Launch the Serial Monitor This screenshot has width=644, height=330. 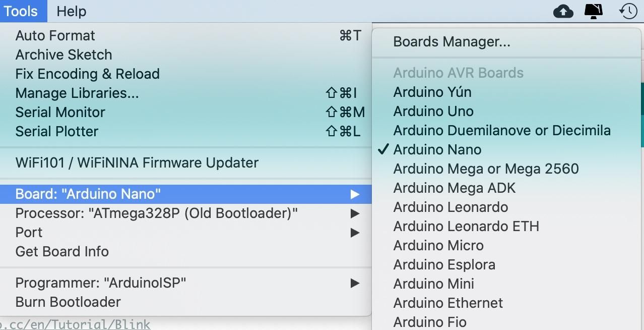pyautogui.click(x=60, y=113)
